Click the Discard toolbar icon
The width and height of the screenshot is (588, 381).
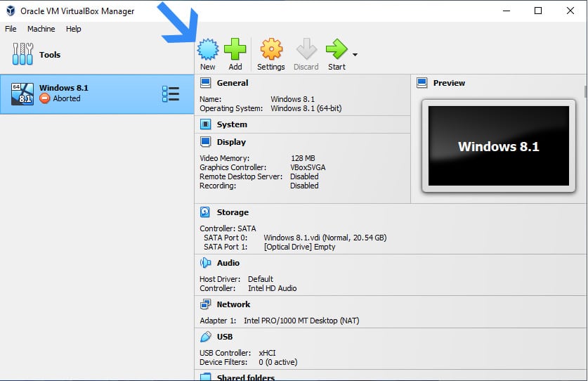click(x=306, y=49)
